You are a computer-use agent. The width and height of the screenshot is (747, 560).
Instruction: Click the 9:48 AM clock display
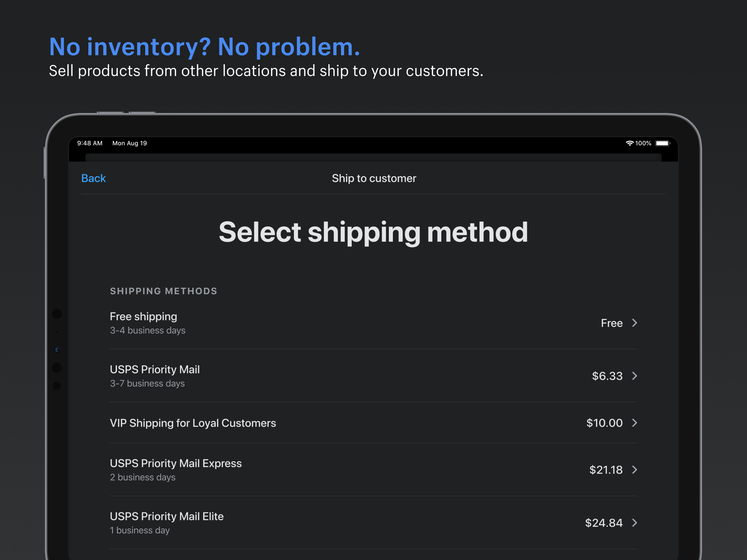pos(89,143)
